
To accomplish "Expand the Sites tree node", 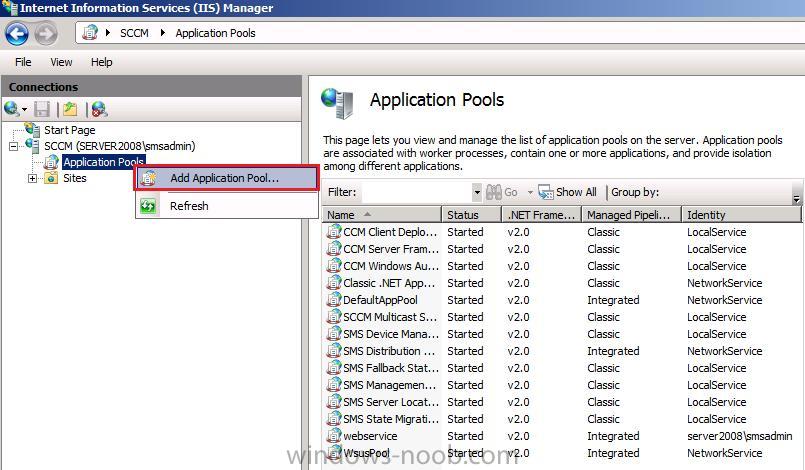I will pos(32,178).
